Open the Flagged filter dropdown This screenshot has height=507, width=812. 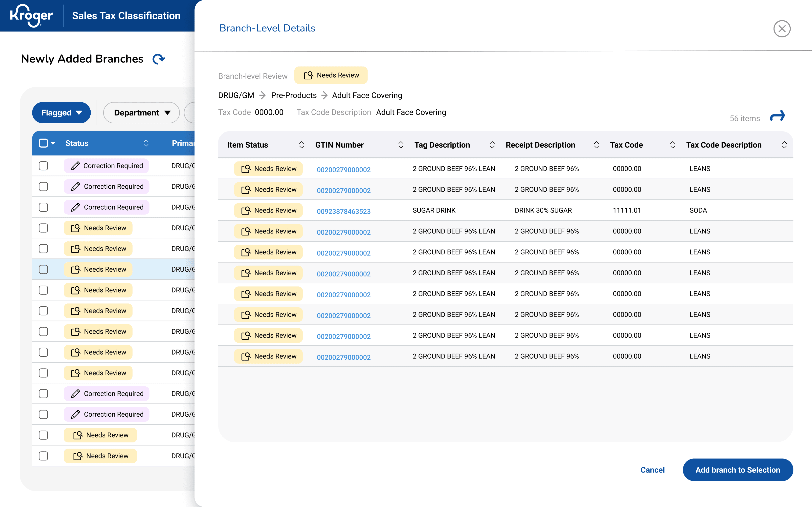(61, 113)
